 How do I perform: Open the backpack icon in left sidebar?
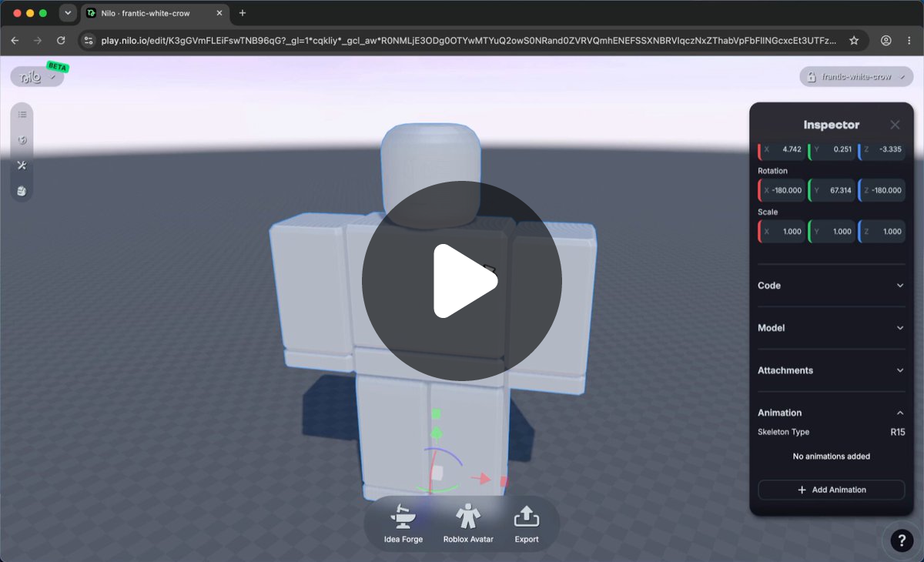point(22,191)
